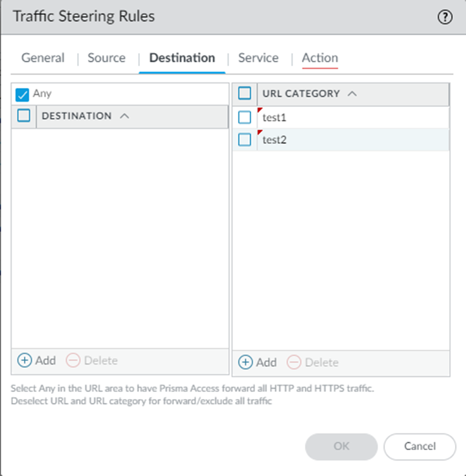Click the plus icon under URL Category list
The height and width of the screenshot is (476, 466).
(245, 362)
